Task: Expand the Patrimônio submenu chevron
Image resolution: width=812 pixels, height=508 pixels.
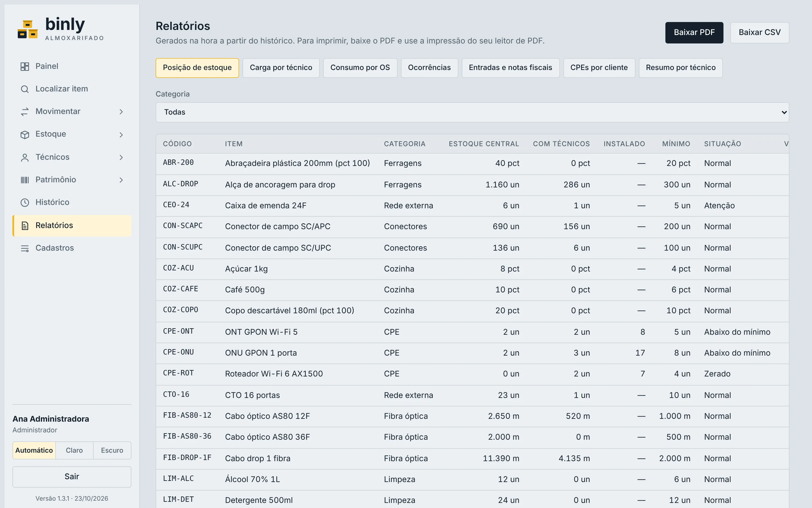Action: click(x=121, y=180)
